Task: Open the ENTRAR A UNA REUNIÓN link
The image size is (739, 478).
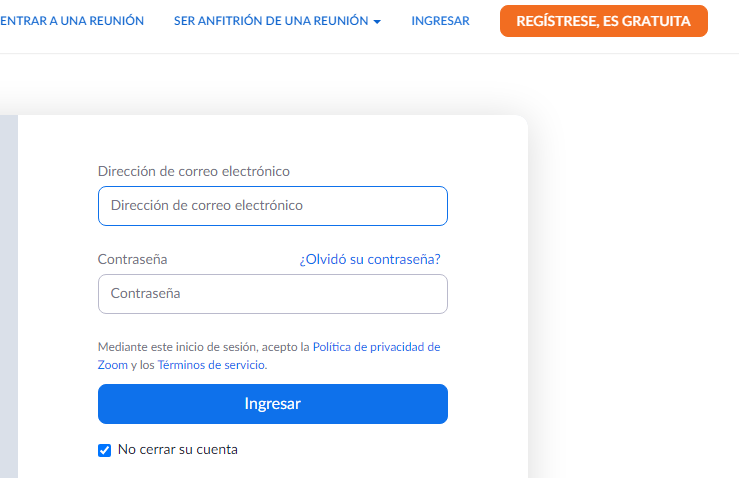Action: (x=72, y=21)
